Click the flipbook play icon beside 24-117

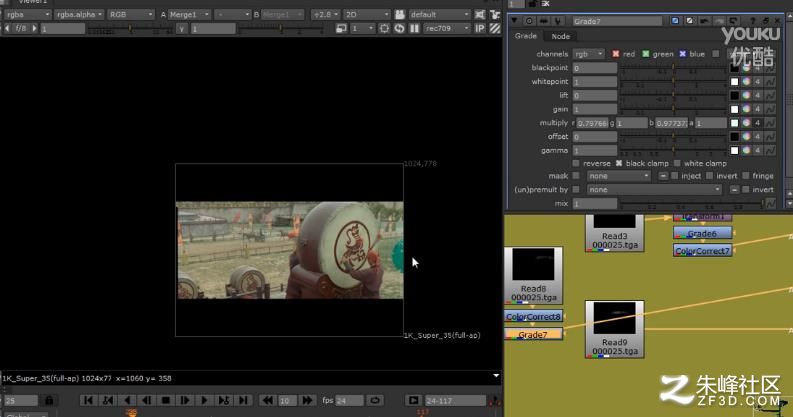pos(413,400)
